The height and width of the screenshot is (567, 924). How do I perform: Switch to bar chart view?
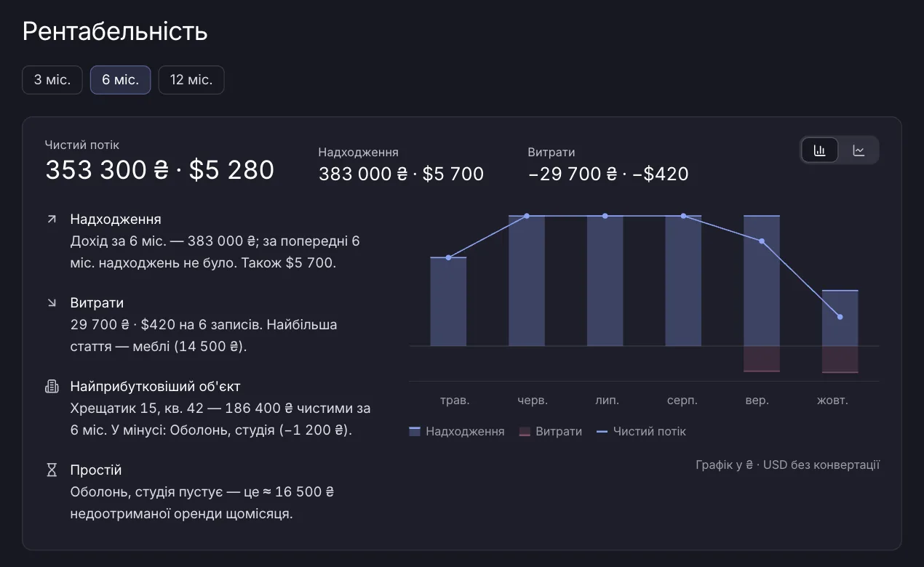coord(820,150)
